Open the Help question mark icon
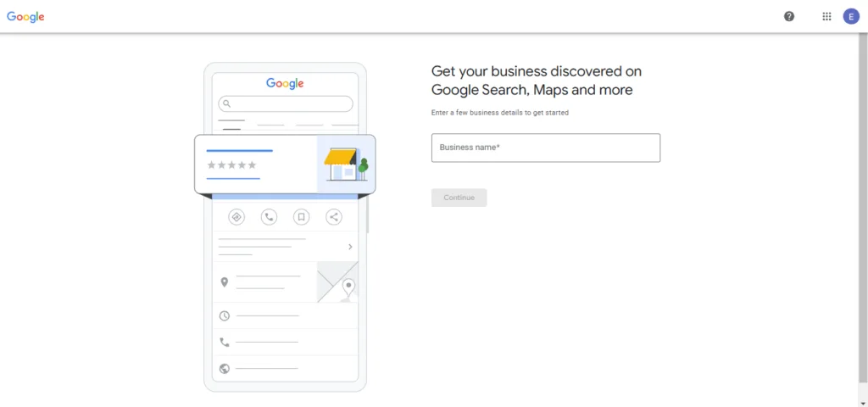Image resolution: width=868 pixels, height=407 pixels. [789, 17]
